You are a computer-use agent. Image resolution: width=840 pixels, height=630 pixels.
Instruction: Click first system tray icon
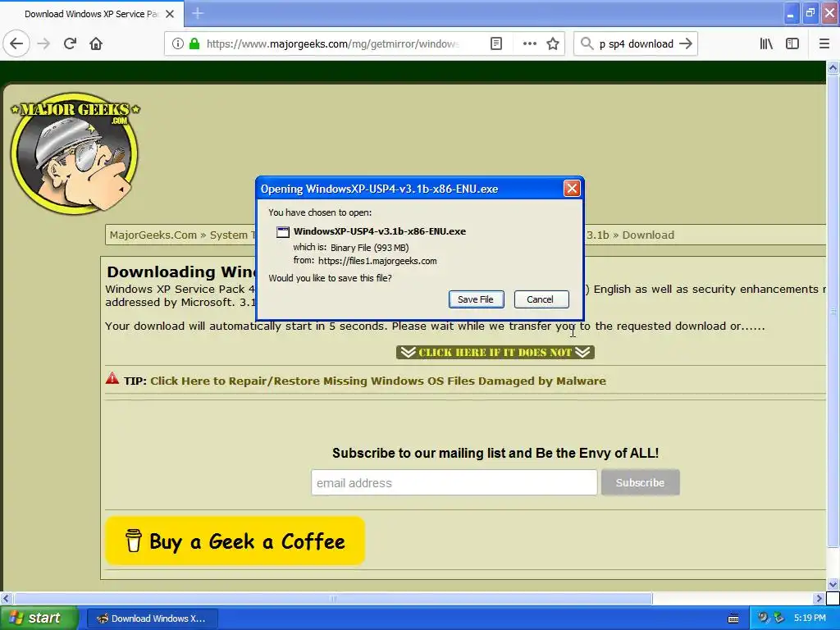(763, 618)
